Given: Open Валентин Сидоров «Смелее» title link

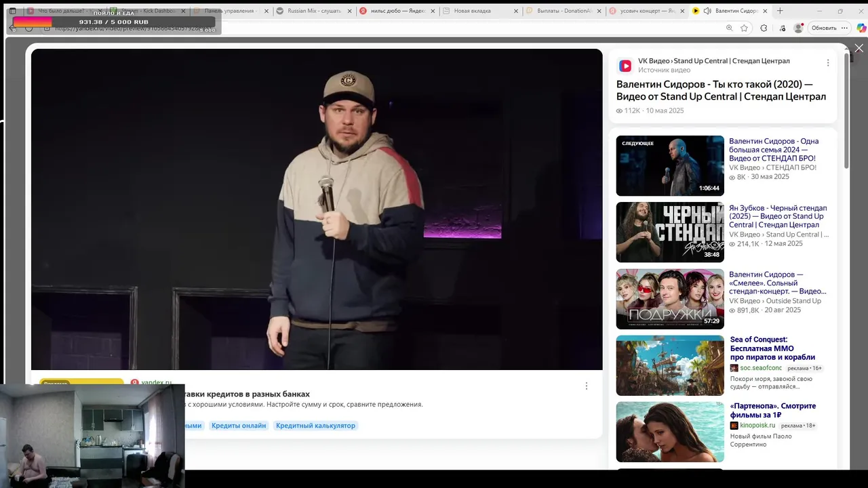Looking at the screenshot, I should pyautogui.click(x=778, y=283).
